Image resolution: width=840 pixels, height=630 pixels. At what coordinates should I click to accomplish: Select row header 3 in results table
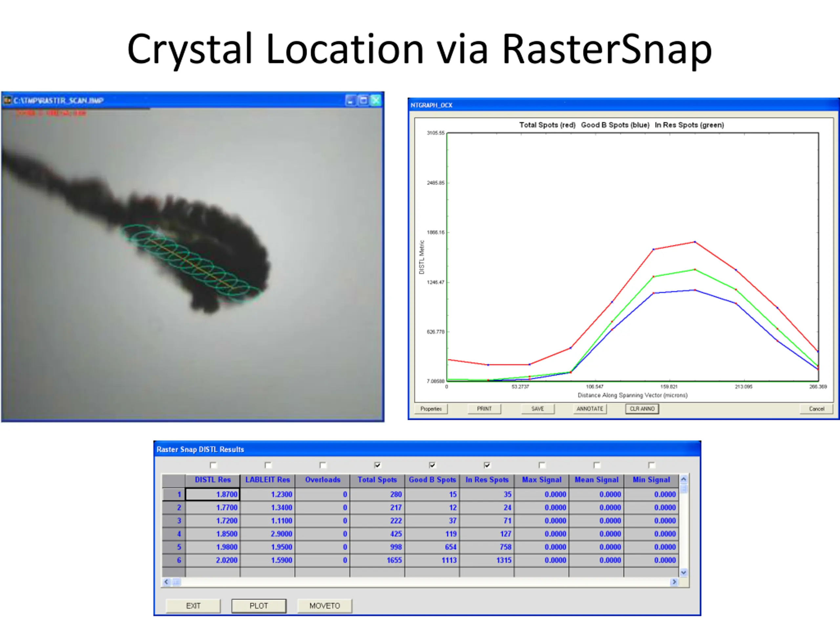tap(174, 521)
